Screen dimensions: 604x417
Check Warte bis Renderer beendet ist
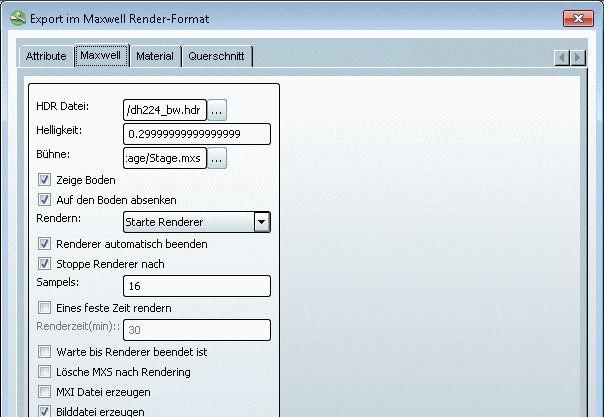click(44, 352)
